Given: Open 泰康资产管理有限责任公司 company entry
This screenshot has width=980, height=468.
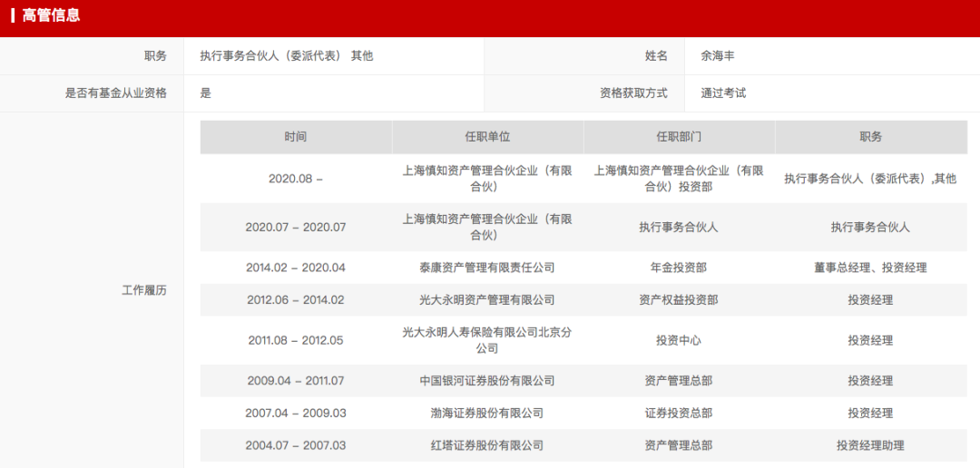Looking at the screenshot, I should click(487, 268).
